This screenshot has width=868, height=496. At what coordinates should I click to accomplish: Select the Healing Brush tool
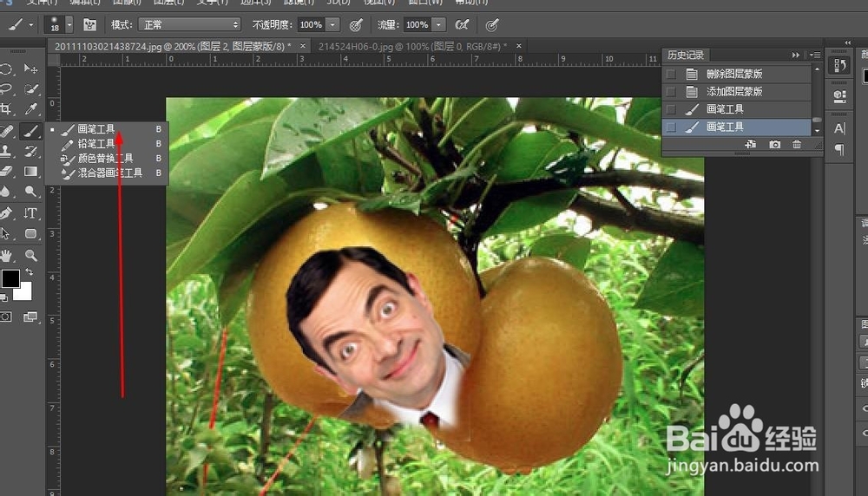coord(6,131)
